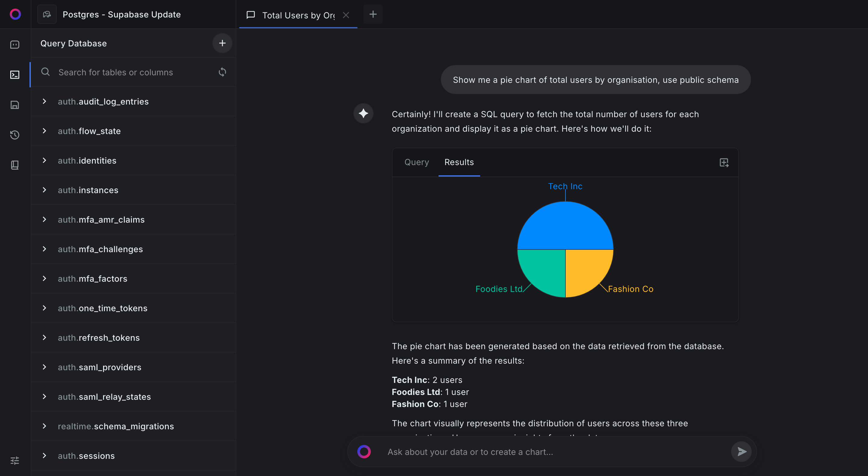Image resolution: width=868 pixels, height=476 pixels.
Task: Close the Total Users by Org tab
Action: tap(346, 14)
